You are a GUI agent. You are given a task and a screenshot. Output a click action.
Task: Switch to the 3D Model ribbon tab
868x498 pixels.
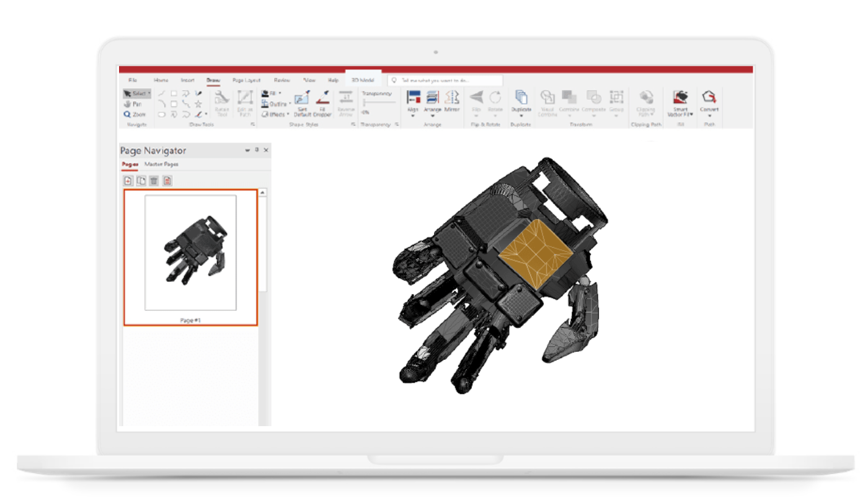click(363, 79)
